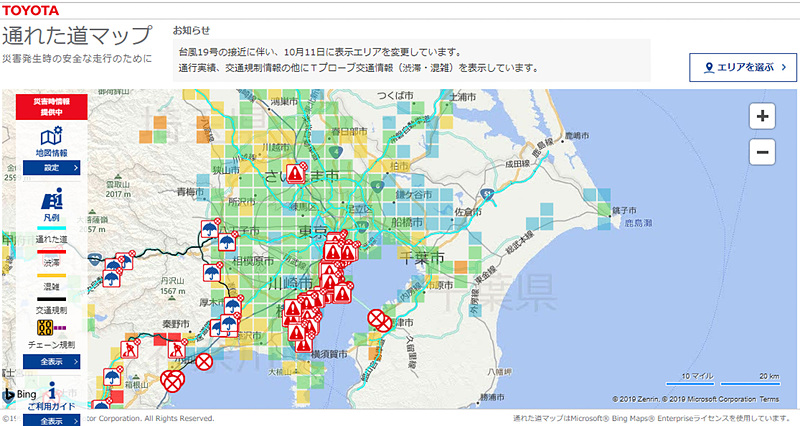Click the 通れた道マップ page title
The width and height of the screenshot is (800, 426).
tap(77, 36)
